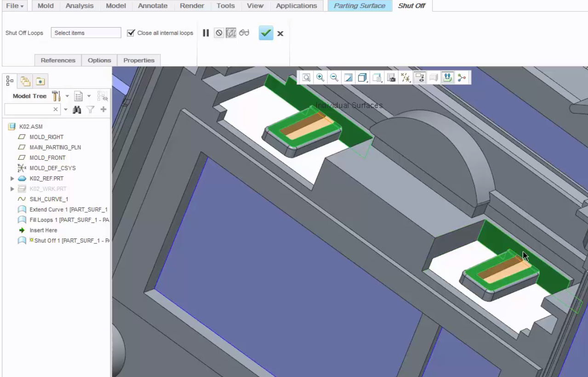Toggle the mold visibility eye-dialog icon
The height and width of the screenshot is (377, 588).
(x=419, y=78)
